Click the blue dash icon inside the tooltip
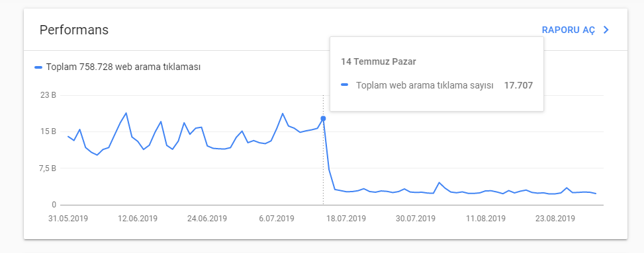The height and width of the screenshot is (253, 644). (345, 85)
